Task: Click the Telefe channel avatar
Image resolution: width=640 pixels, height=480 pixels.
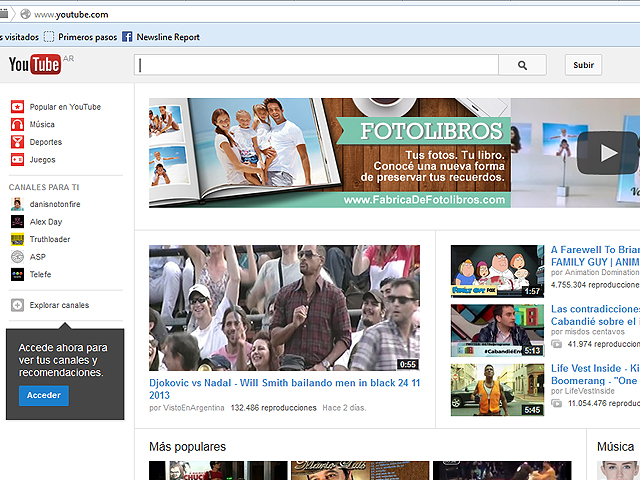Action: tap(17, 274)
